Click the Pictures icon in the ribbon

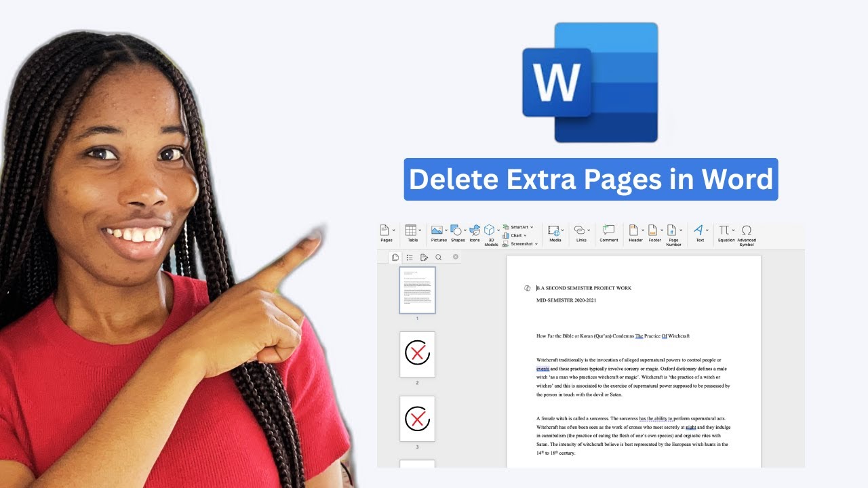pos(437,230)
